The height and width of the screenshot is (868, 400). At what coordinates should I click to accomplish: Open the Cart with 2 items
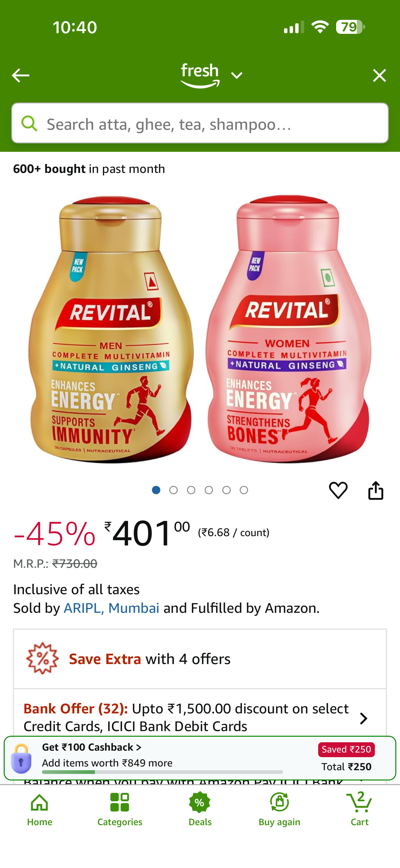[x=359, y=808]
